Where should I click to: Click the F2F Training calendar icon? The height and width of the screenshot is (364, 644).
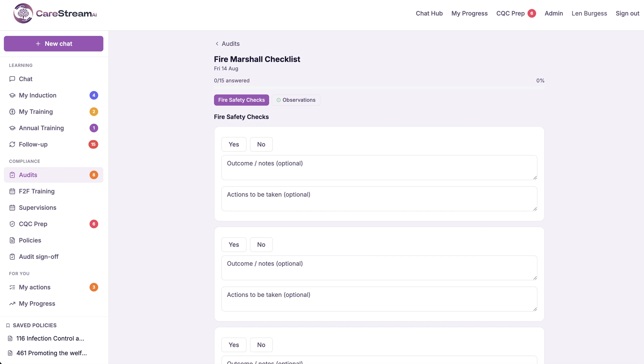coord(12,191)
